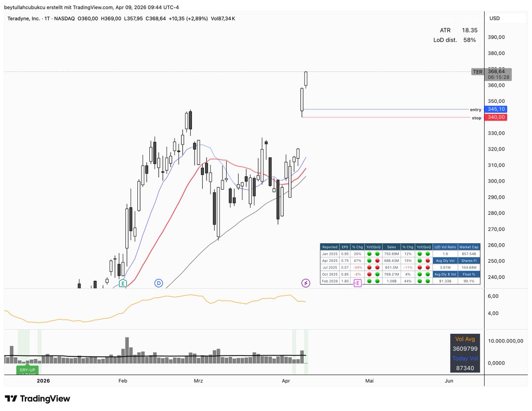Click the Mrz time axis label
Screen dimensions: 532x411
(198, 380)
